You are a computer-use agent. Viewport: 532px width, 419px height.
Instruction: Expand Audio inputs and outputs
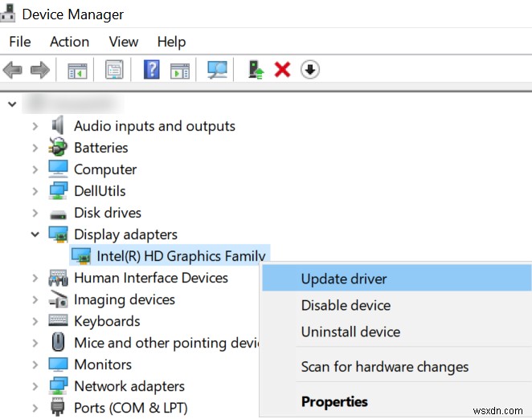pos(35,126)
